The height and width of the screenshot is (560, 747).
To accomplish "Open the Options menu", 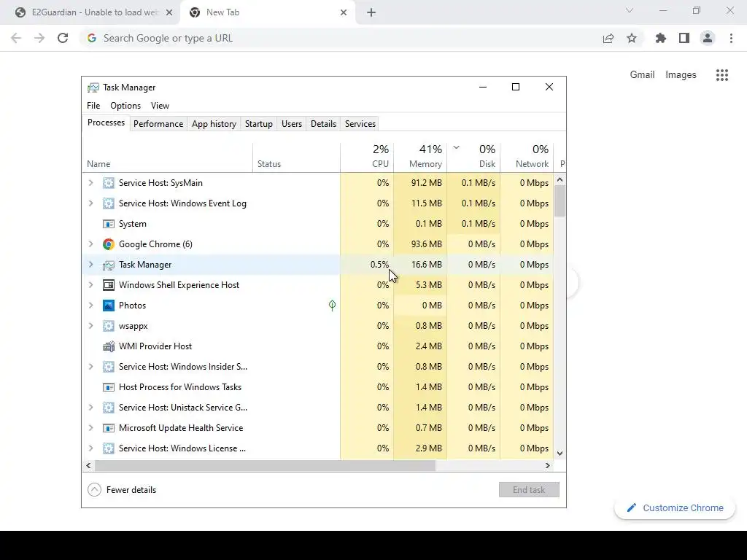I will (125, 106).
